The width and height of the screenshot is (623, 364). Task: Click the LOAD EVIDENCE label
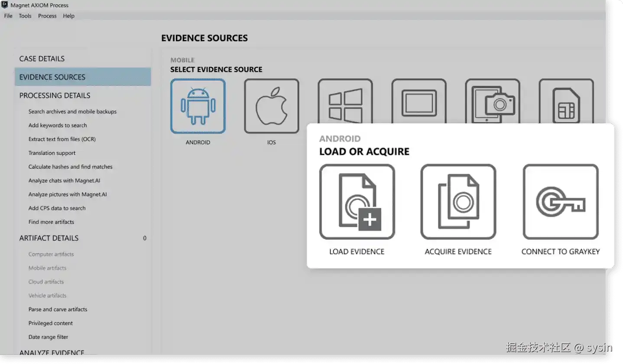coord(357,251)
